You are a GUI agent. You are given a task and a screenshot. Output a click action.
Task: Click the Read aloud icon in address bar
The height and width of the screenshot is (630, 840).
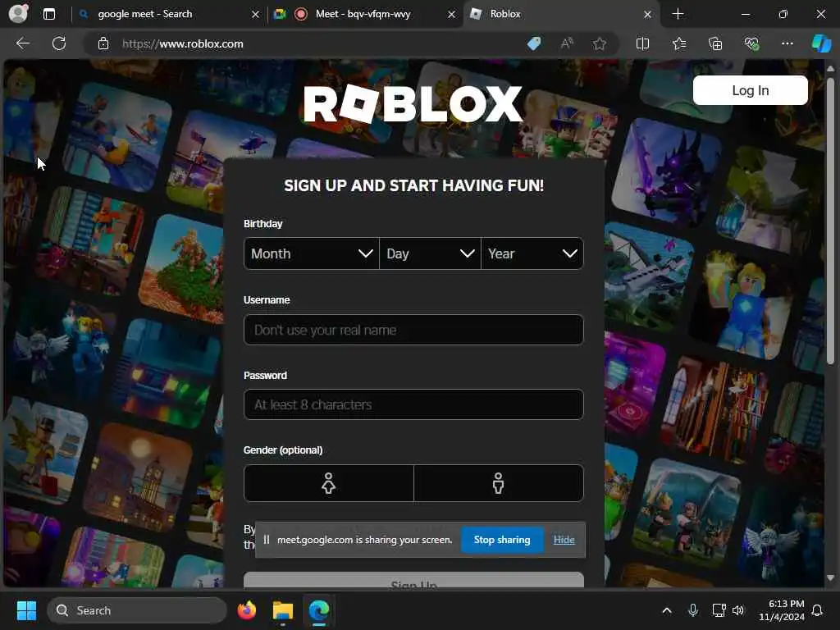566,44
